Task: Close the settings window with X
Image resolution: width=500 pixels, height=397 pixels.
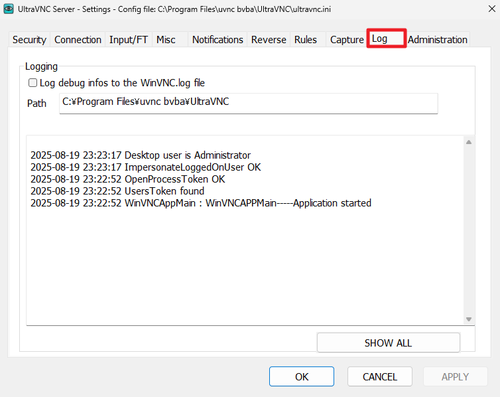Action: (492, 9)
